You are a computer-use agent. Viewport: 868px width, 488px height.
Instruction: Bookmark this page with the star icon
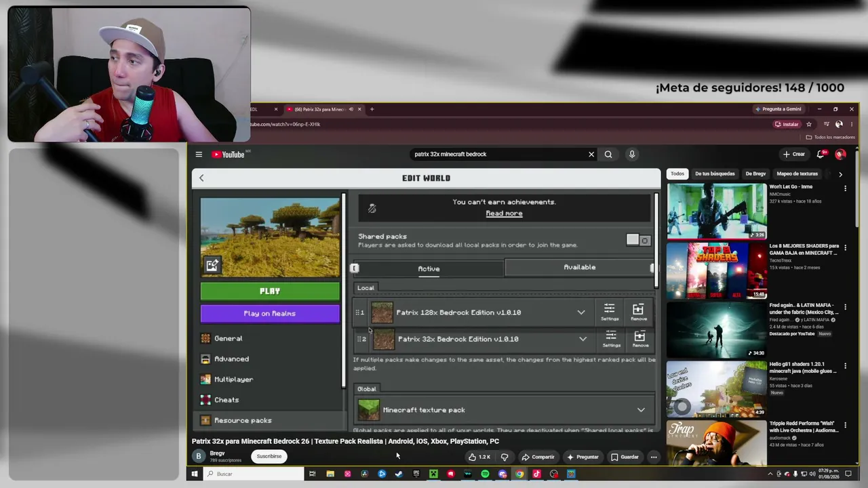coord(809,124)
